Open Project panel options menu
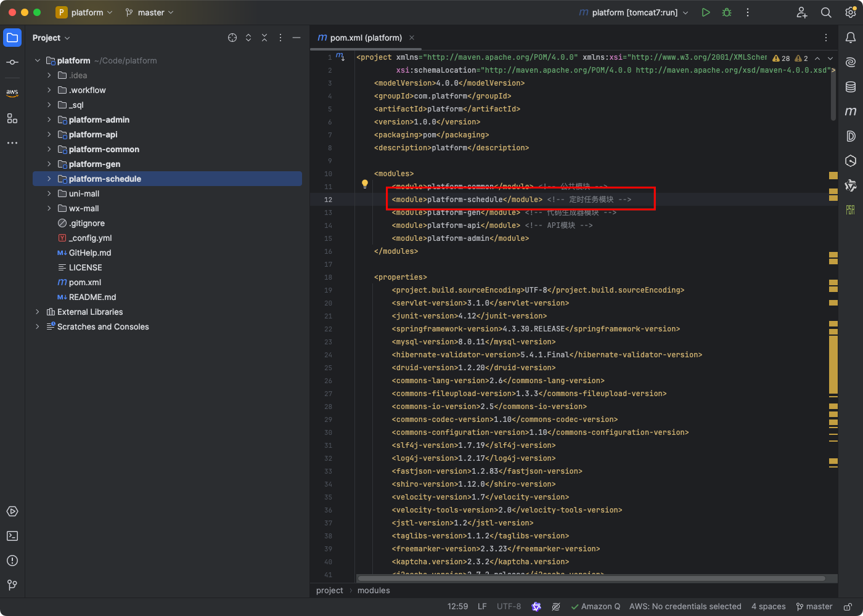This screenshot has height=616, width=863. tap(280, 38)
